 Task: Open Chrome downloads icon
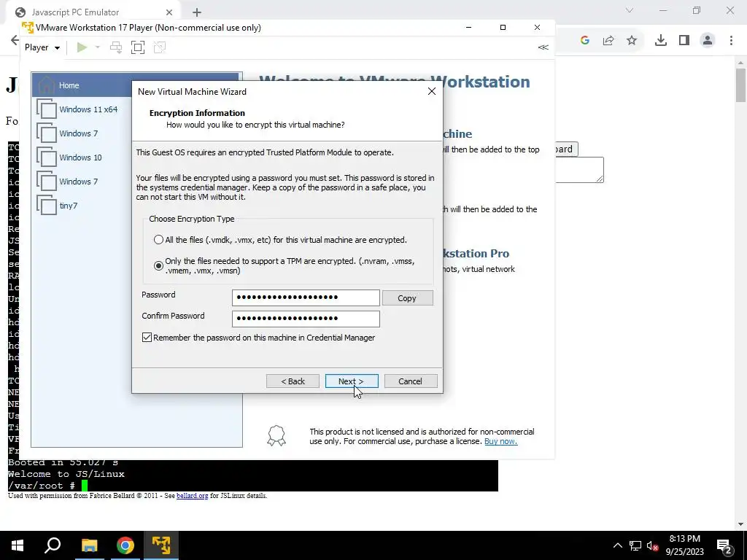(x=661, y=41)
